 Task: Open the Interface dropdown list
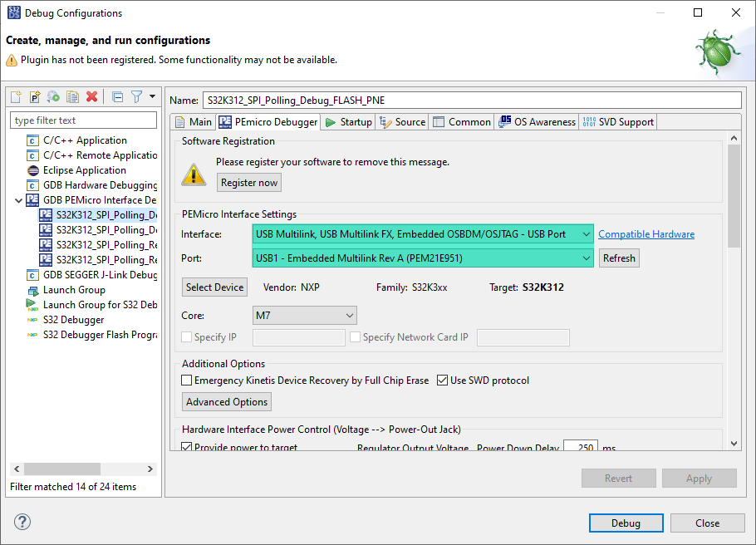click(x=587, y=233)
